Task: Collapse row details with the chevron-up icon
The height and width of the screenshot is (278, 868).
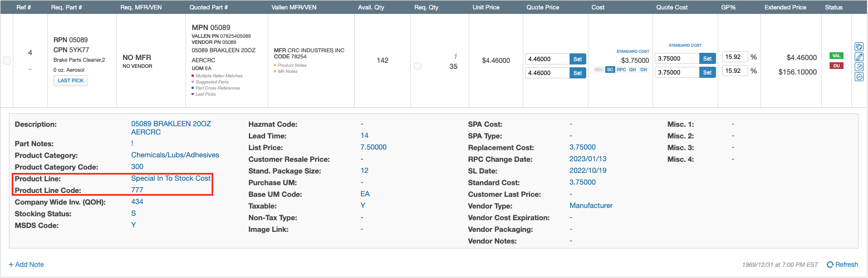Action: pyautogui.click(x=859, y=77)
